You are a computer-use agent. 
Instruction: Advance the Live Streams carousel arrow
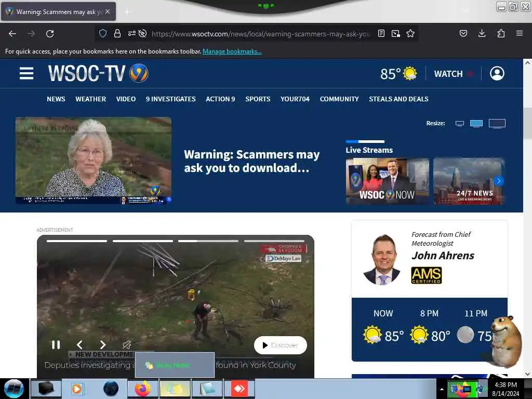[499, 181]
